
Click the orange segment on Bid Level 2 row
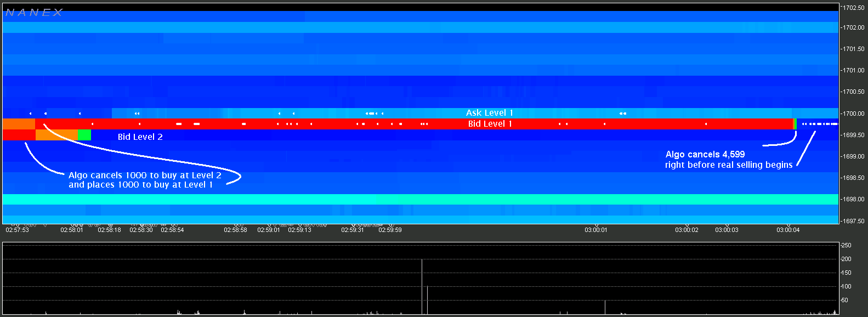56,135
